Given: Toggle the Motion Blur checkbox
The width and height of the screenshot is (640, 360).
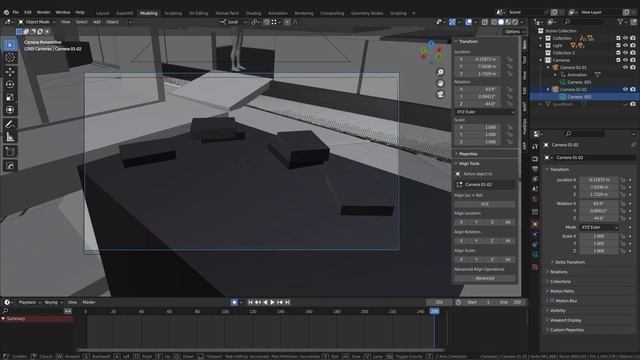Looking at the screenshot, I should click(x=552, y=300).
